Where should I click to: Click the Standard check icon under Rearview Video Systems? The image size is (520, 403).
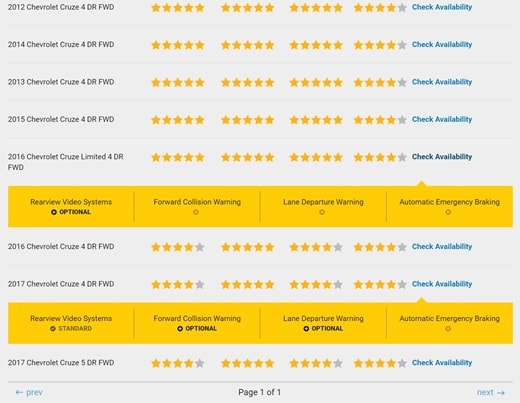(x=53, y=329)
